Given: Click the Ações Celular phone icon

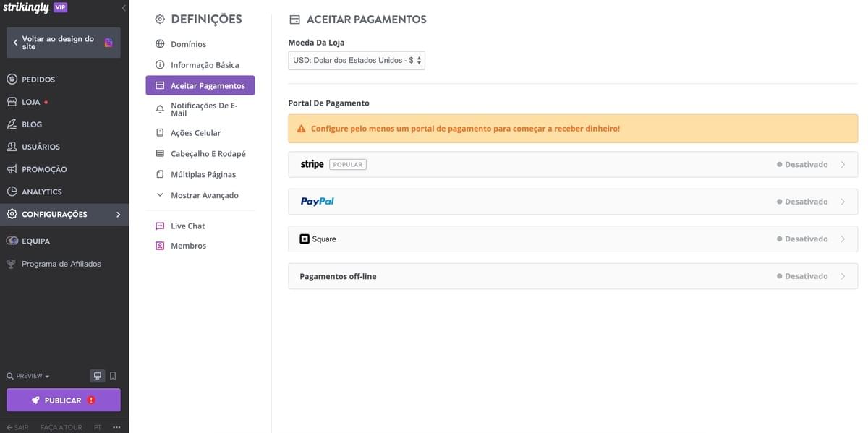Looking at the screenshot, I should [x=161, y=133].
